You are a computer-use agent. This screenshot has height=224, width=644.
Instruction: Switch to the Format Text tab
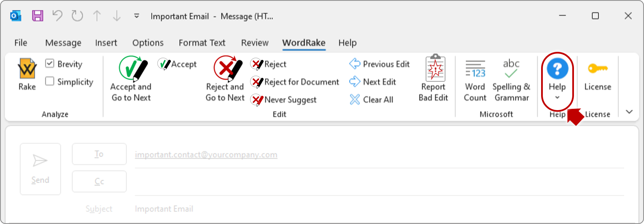tap(202, 43)
